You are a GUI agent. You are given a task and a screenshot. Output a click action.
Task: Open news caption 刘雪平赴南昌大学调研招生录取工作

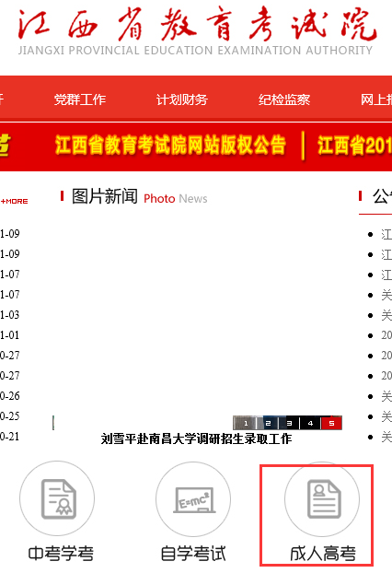coord(196,439)
